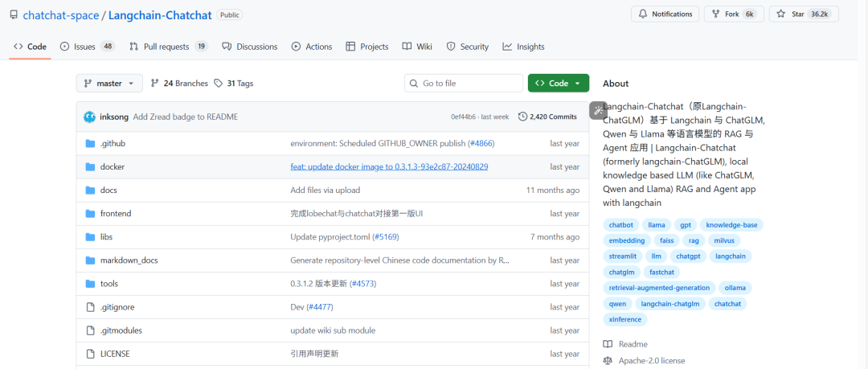This screenshot has width=868, height=369.
Task: Open the markdown_docs folder icon
Action: click(x=91, y=260)
